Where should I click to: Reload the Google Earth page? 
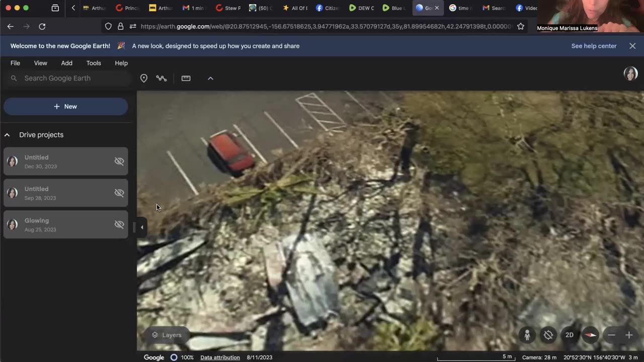click(x=42, y=26)
